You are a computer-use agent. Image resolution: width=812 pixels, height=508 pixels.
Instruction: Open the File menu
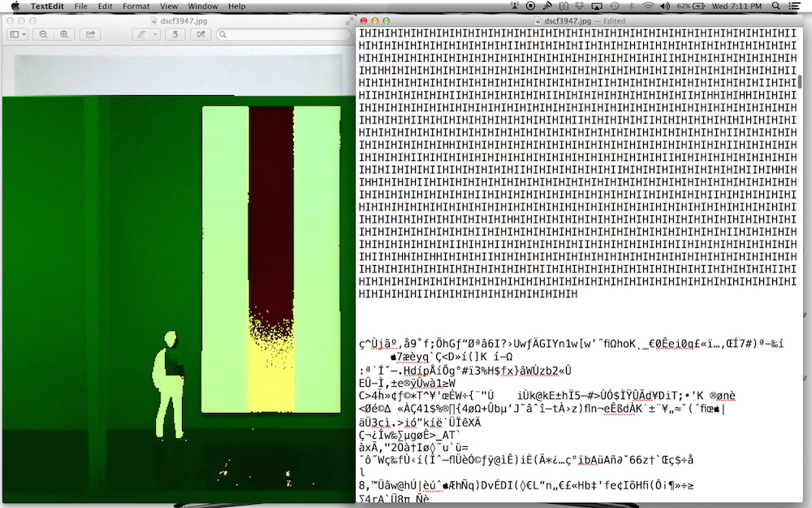coord(80,7)
